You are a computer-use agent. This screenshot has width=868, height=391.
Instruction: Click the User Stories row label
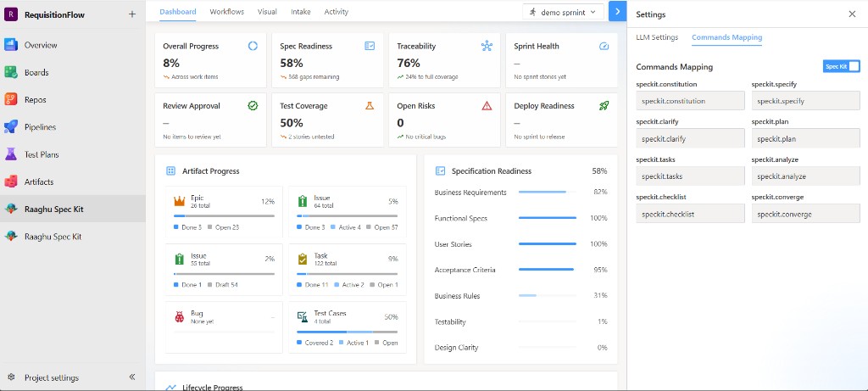tap(453, 244)
